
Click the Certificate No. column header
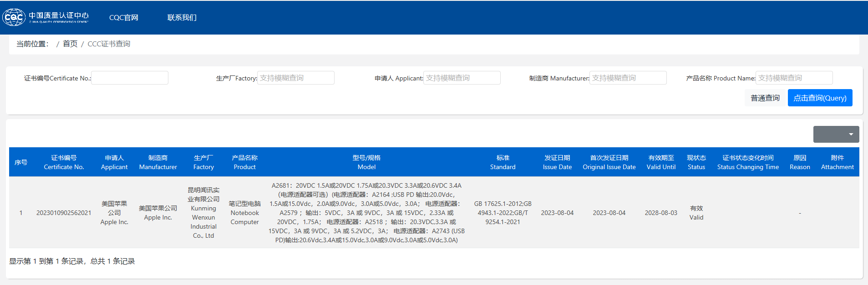64,162
